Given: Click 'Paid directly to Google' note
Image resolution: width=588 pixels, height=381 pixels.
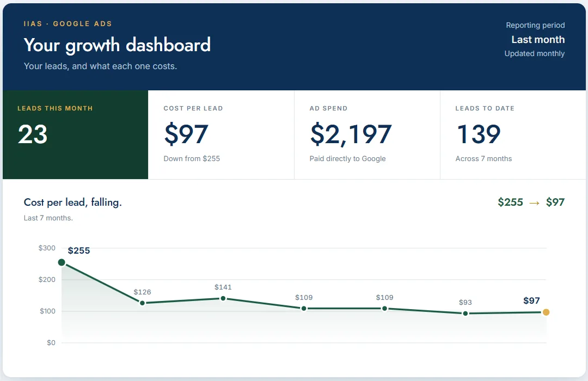Looking at the screenshot, I should coord(347,158).
